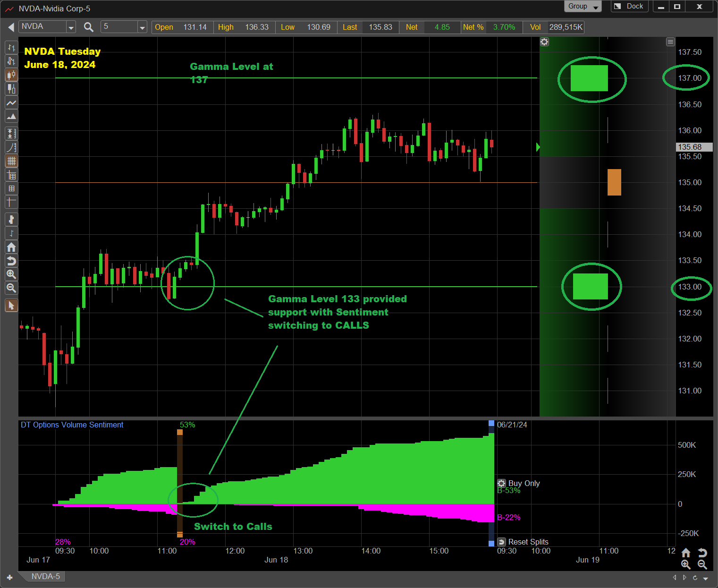This screenshot has height=588, width=718.
Task: Open Buy Only settings gear
Action: click(501, 483)
